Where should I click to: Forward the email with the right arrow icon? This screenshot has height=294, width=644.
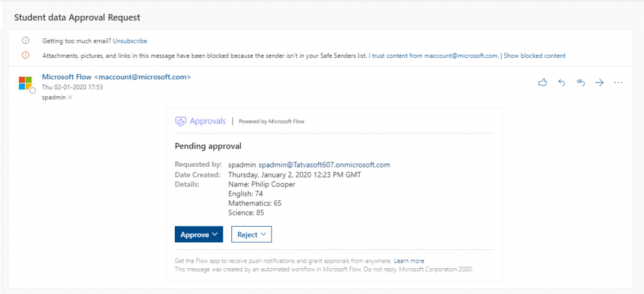[599, 82]
